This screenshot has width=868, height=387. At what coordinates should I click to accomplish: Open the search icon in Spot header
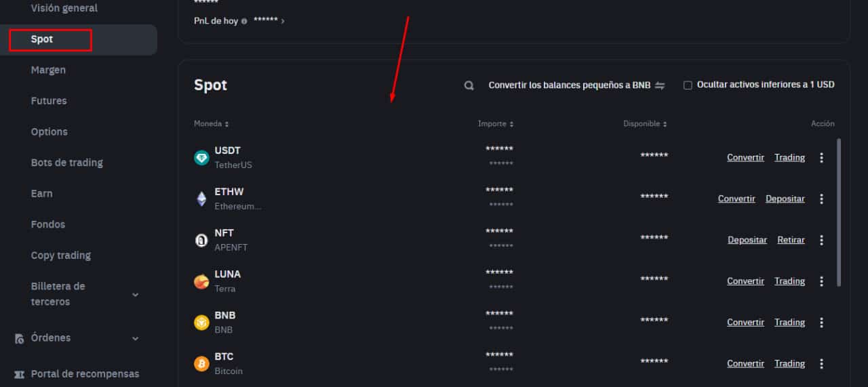coord(469,85)
